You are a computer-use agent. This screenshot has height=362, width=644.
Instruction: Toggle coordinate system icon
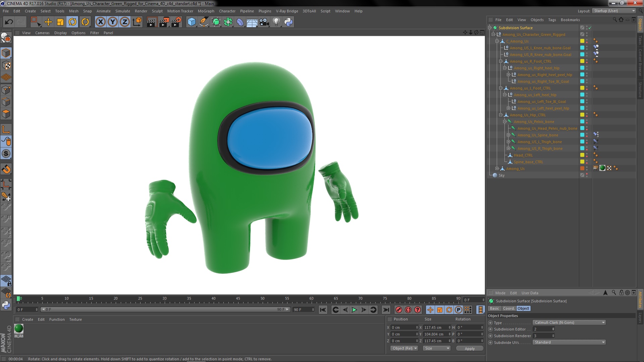point(137,22)
